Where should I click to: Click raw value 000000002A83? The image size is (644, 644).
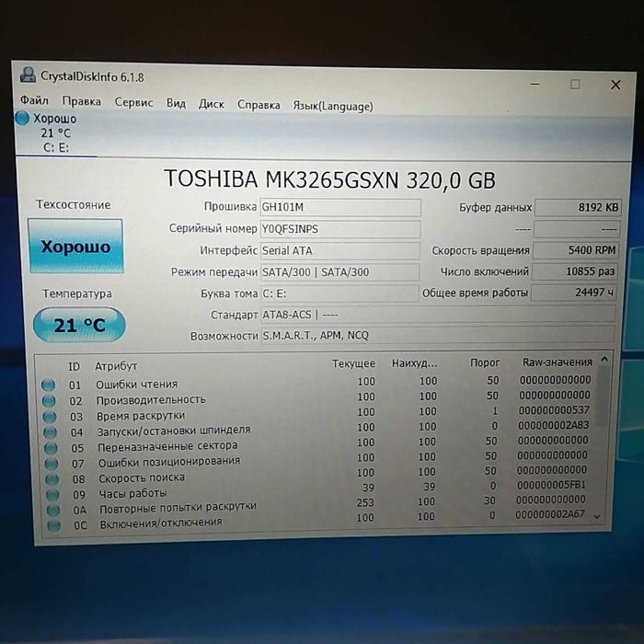click(x=553, y=425)
